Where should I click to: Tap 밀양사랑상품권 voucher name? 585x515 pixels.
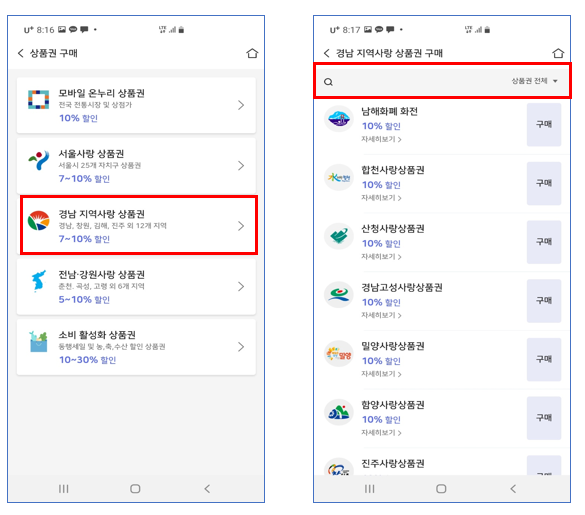(393, 346)
